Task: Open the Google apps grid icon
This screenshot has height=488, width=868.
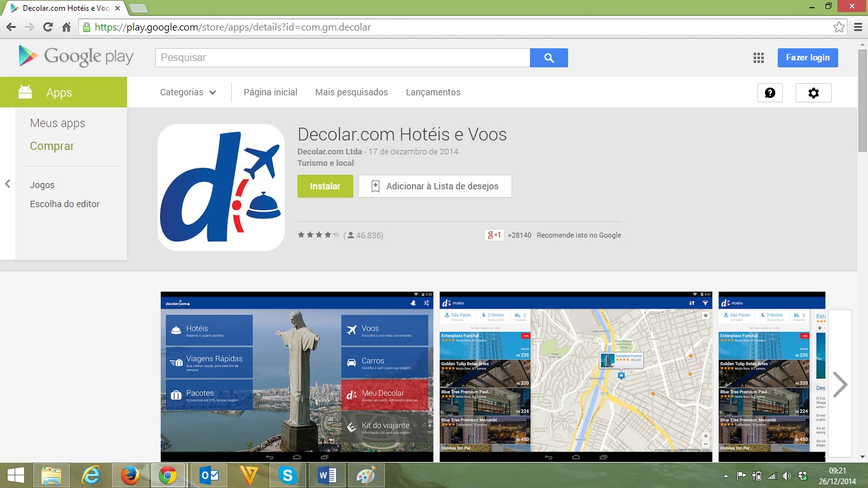Action: [758, 58]
